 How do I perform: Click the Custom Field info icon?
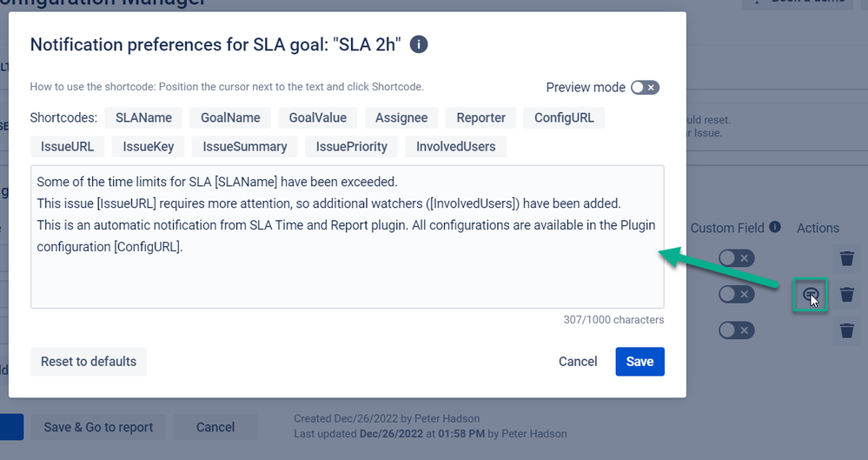pos(775,227)
